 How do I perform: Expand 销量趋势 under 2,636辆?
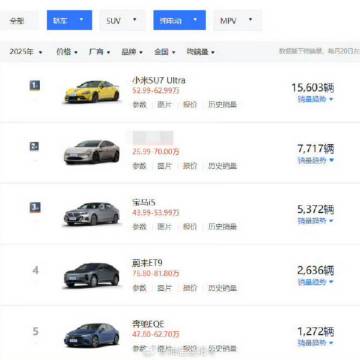point(316,282)
